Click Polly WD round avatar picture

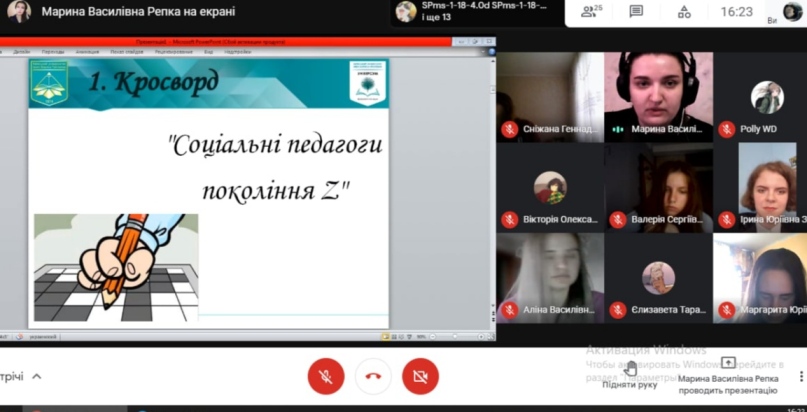(767, 97)
